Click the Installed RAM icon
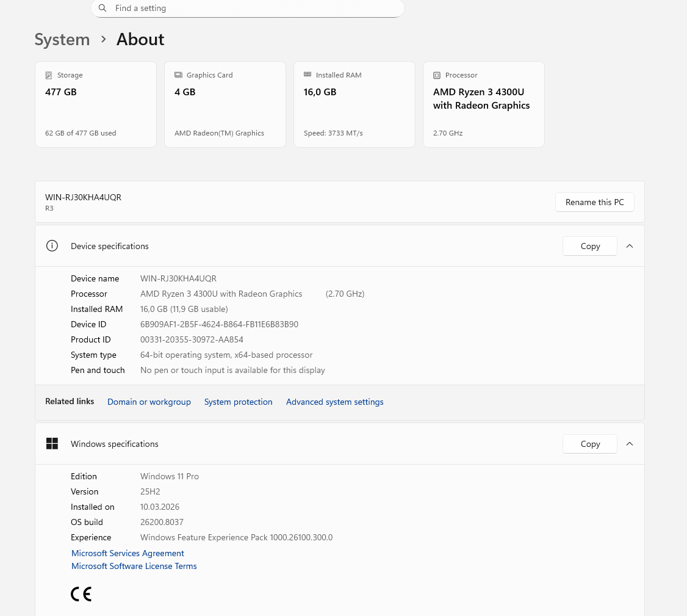 click(x=308, y=75)
